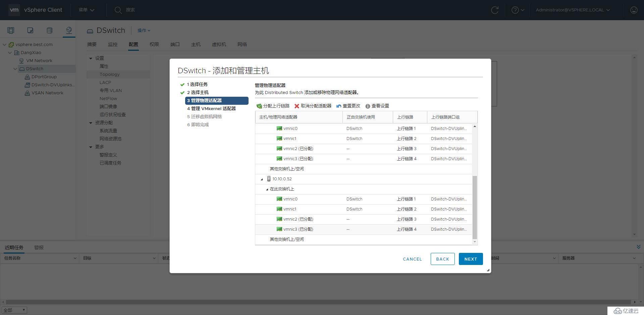The image size is (644, 315).
Task: Click the BACK button
Action: [442, 259]
